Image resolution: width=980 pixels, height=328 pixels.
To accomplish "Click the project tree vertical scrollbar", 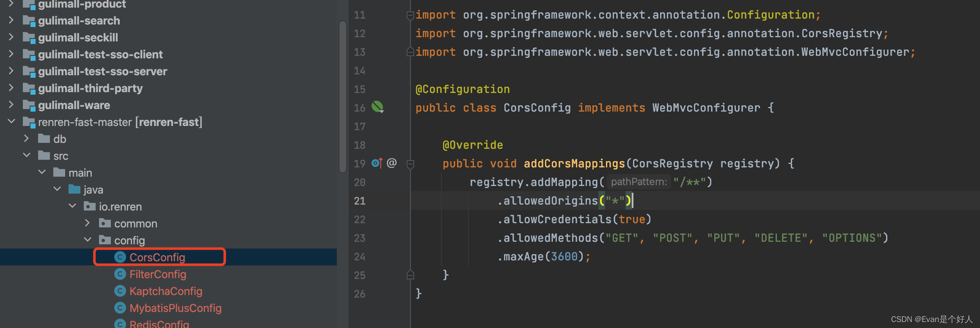I will coord(343,96).
